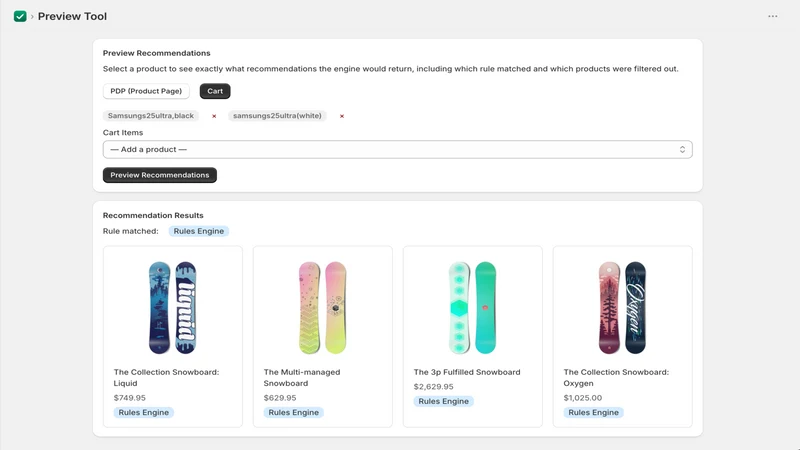Click The 3p Fulfilled Snowboard title
Screen dimensions: 800x450
click(467, 372)
